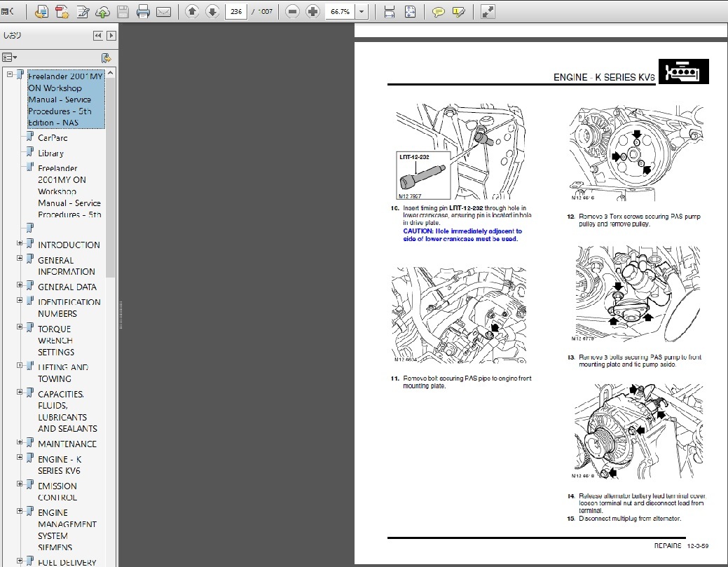Fit one full page to window icon
Image resolution: width=728 pixels, height=567 pixels.
pyautogui.click(x=411, y=12)
